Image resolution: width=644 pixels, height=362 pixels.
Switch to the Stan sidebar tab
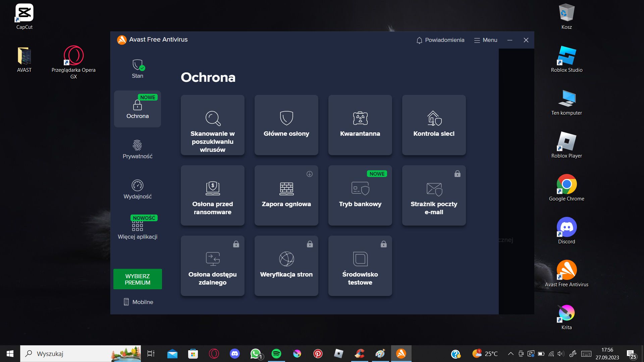[x=138, y=69]
